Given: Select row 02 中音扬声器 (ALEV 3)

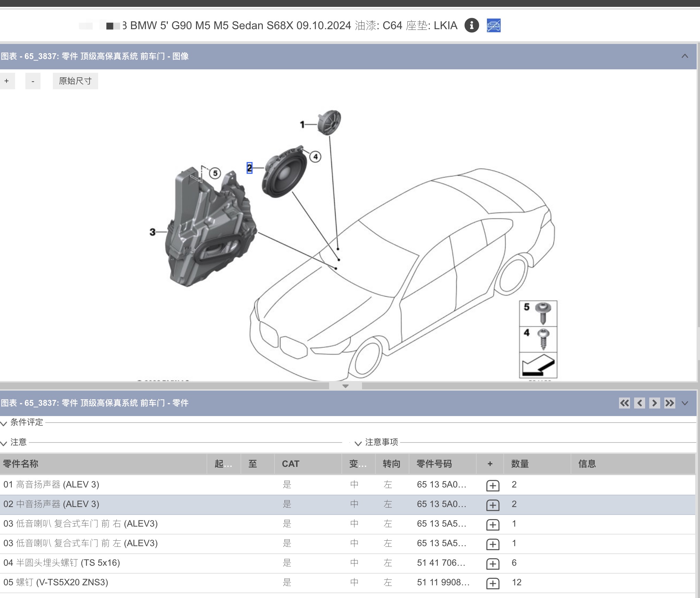Looking at the screenshot, I should [x=348, y=504].
